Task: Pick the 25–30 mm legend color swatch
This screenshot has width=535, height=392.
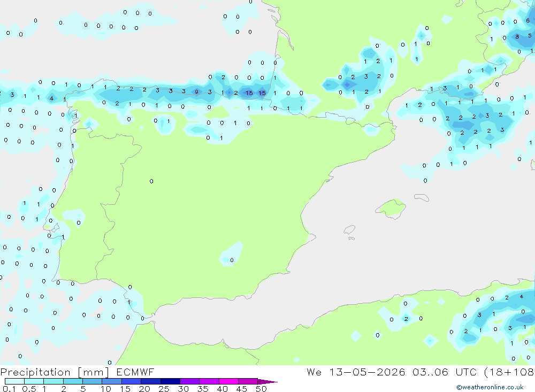Action: coord(170,381)
